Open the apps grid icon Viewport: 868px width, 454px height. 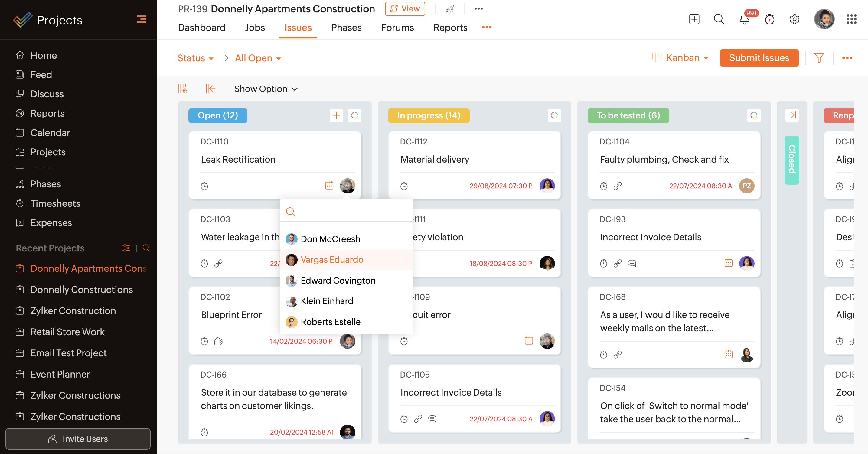click(x=851, y=20)
